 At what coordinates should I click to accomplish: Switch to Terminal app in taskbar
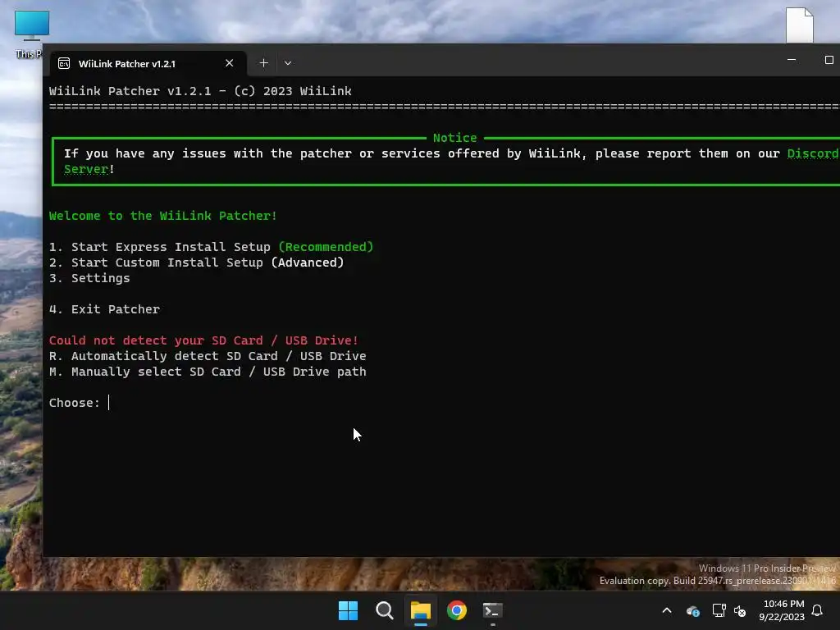coord(493,610)
